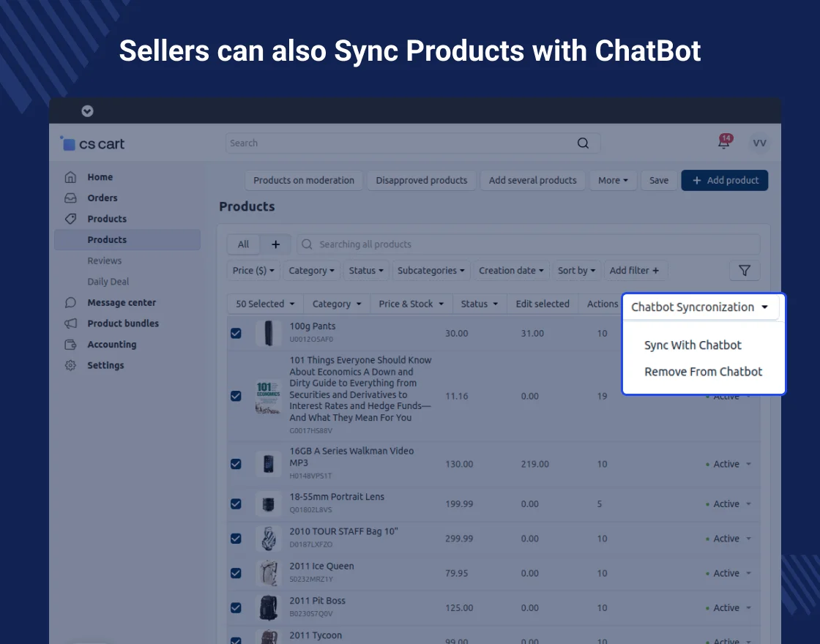Click the Message center chat icon

click(x=70, y=302)
